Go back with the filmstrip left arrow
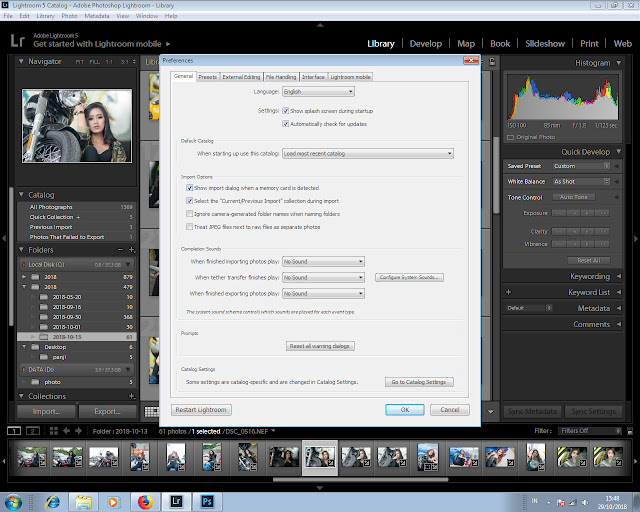The height and width of the screenshot is (512, 640). point(66,431)
